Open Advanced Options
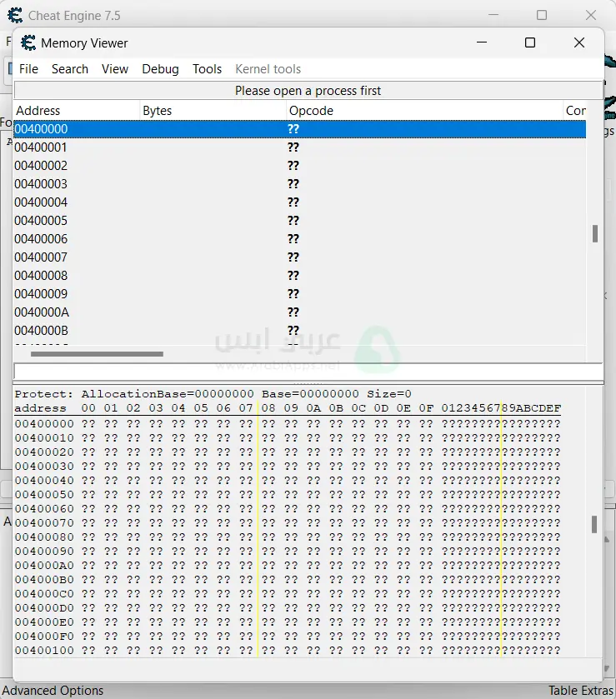This screenshot has width=616, height=699. [x=53, y=691]
